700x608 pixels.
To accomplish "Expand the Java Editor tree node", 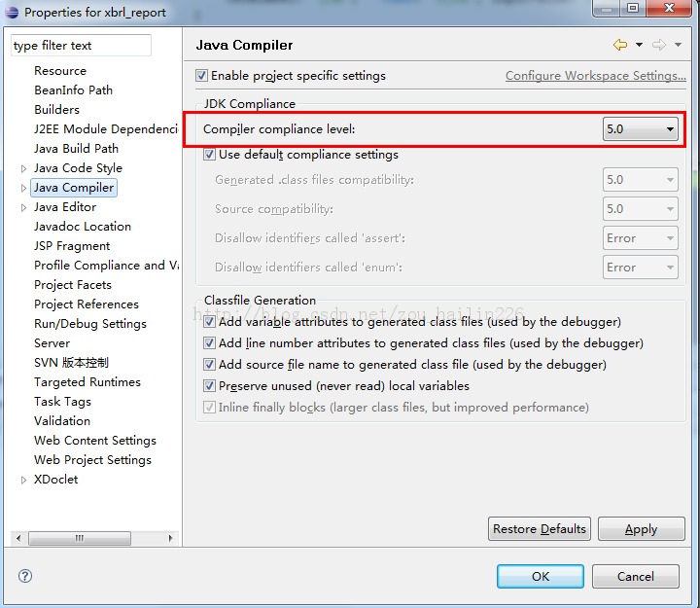I will click(24, 207).
